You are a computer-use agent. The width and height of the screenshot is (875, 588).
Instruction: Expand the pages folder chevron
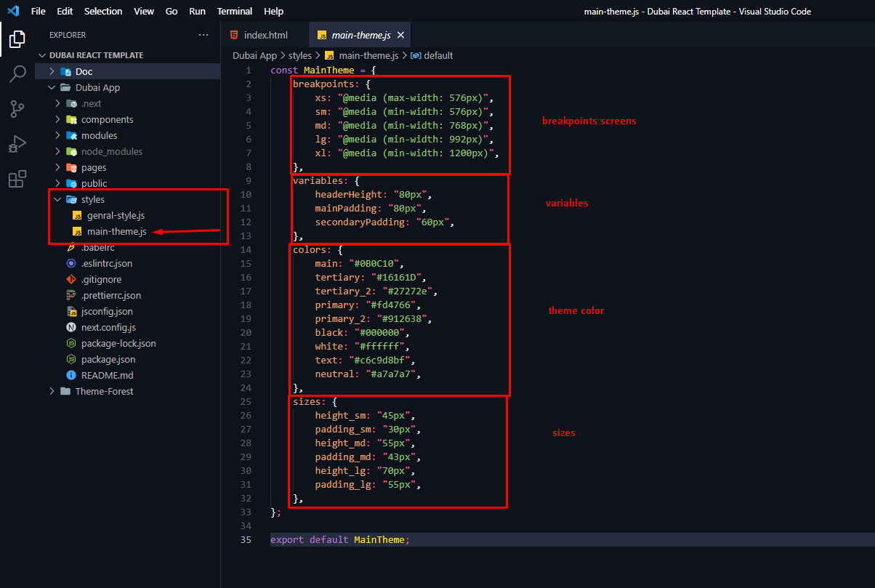coord(57,167)
